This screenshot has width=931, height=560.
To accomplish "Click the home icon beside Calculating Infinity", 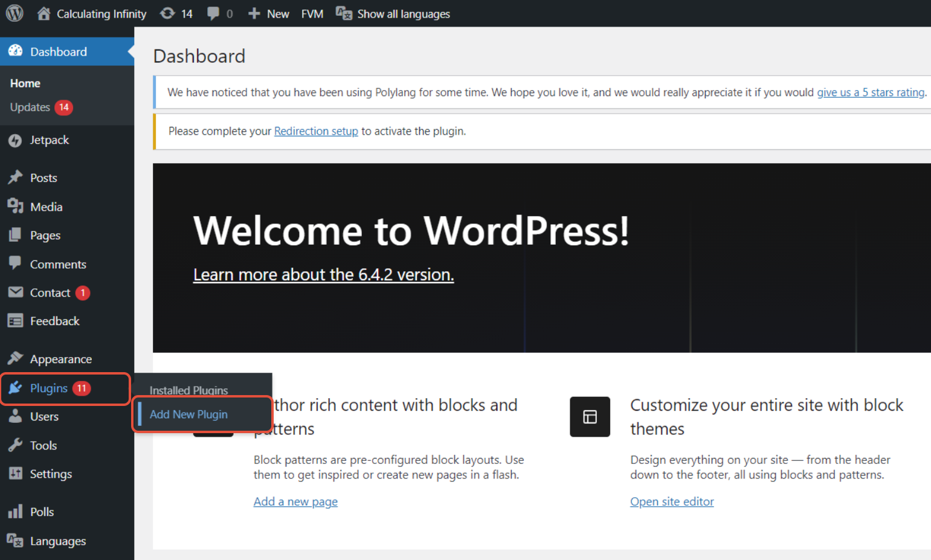I will point(43,13).
